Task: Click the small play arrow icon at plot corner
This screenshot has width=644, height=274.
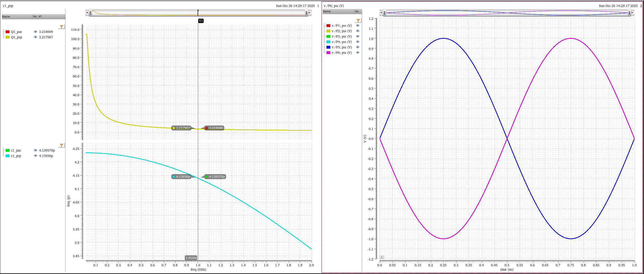Action: tap(382, 257)
